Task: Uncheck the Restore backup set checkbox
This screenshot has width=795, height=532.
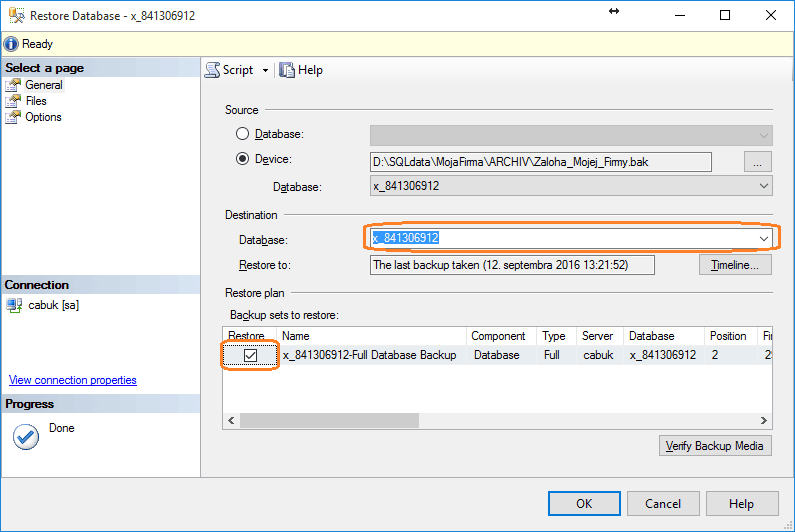Action: [x=251, y=355]
